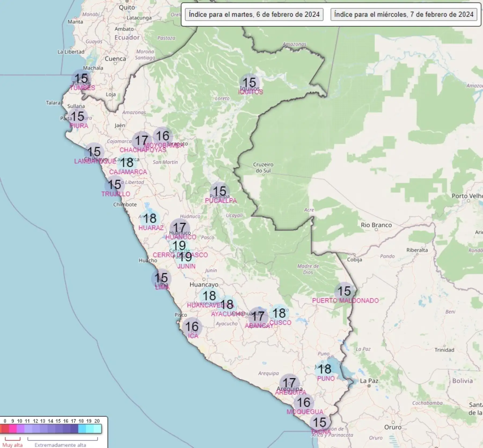483x448 pixels.
Task: Click the Chachapoyas marker showing 17
Action: coord(142,141)
